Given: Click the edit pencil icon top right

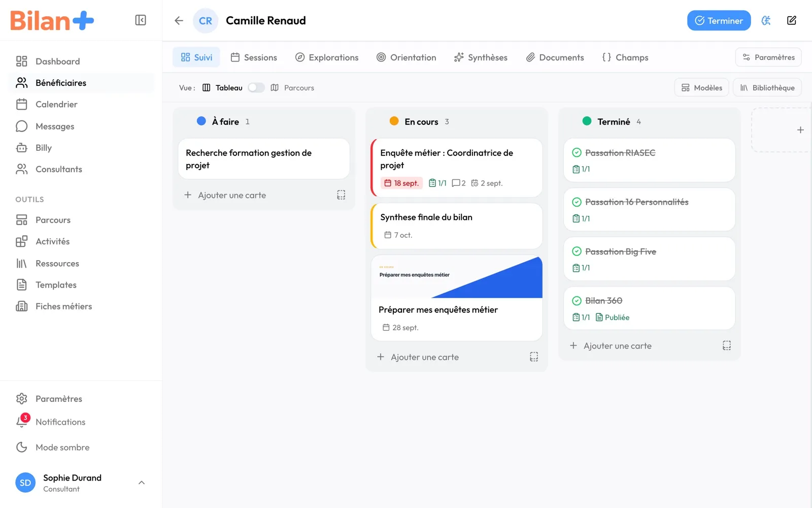Looking at the screenshot, I should [791, 20].
